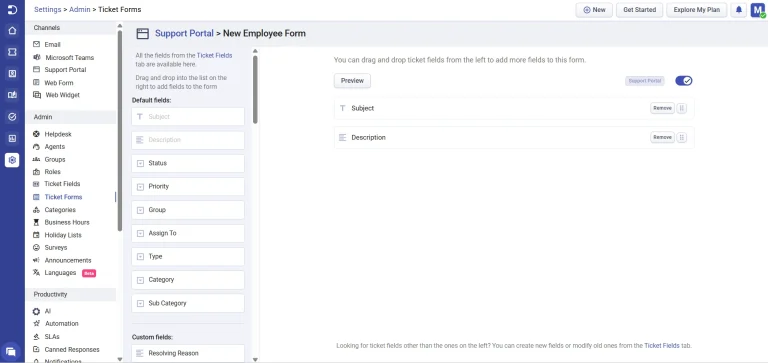Image resolution: width=768 pixels, height=363 pixels.
Task: Click the Subject field row in form
Action: tap(514, 108)
